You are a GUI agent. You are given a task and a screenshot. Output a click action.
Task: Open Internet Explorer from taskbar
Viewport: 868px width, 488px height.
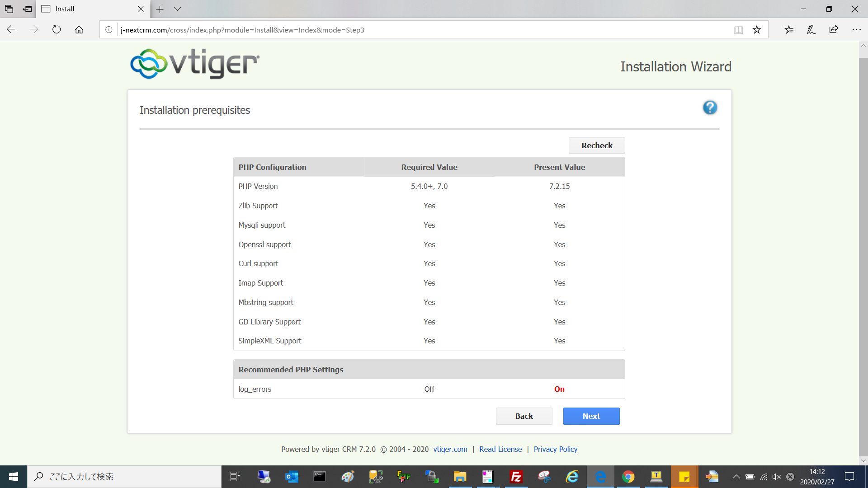tap(572, 477)
